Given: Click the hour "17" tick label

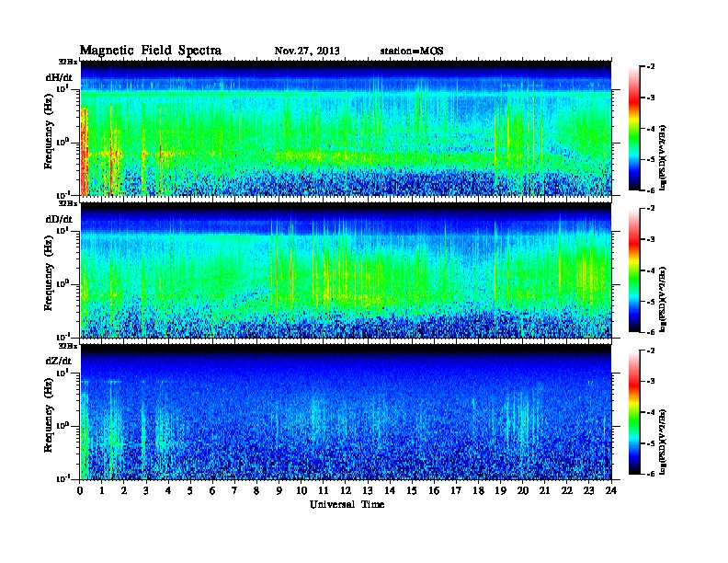Looking at the screenshot, I should point(456,491).
